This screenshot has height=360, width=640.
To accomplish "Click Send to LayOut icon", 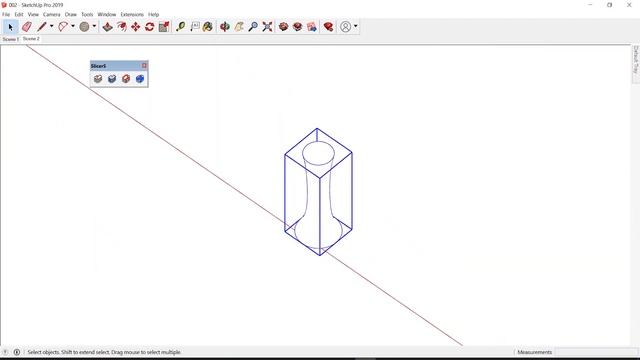I will pos(312,27).
